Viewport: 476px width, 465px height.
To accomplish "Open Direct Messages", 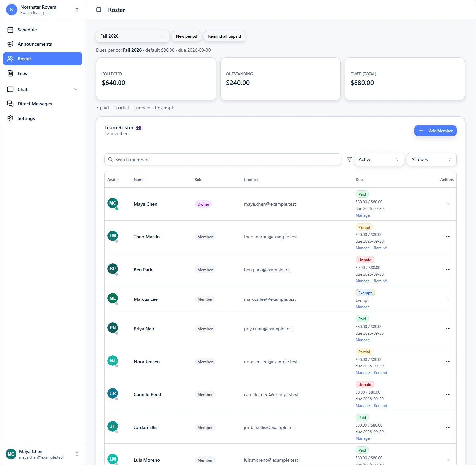I will [x=42, y=104].
